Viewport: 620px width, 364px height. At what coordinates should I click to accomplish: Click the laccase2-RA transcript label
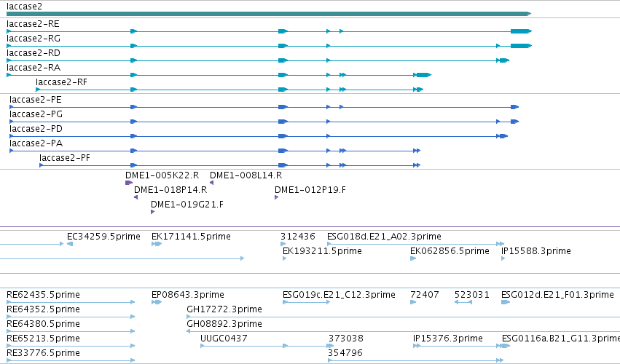(x=34, y=68)
